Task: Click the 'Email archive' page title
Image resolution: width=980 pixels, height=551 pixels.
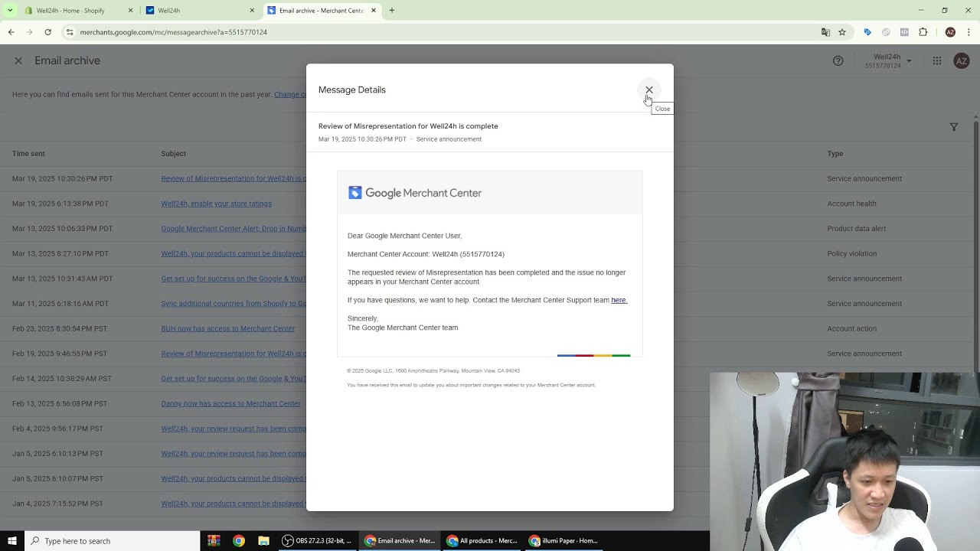Action: [67, 60]
